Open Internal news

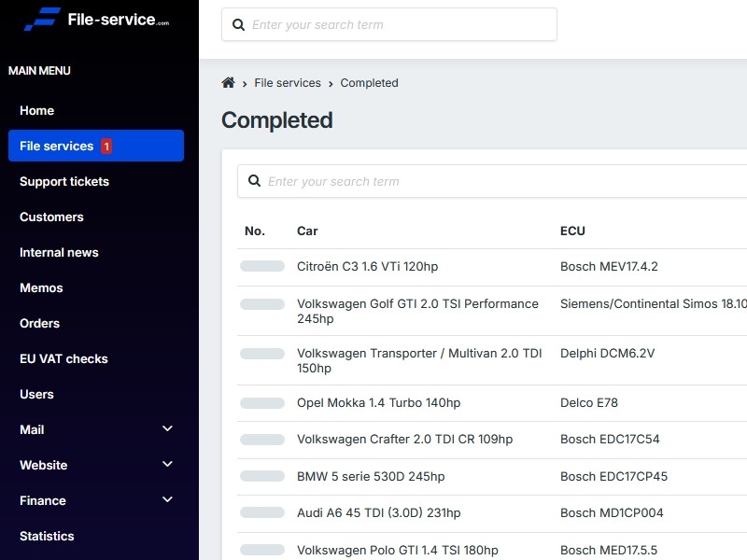pyautogui.click(x=59, y=252)
